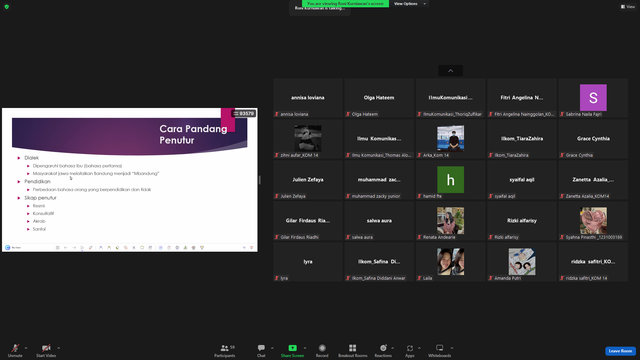640x360 pixels.
Task: Select Renata Andearie's photo tile
Action: tap(451, 220)
